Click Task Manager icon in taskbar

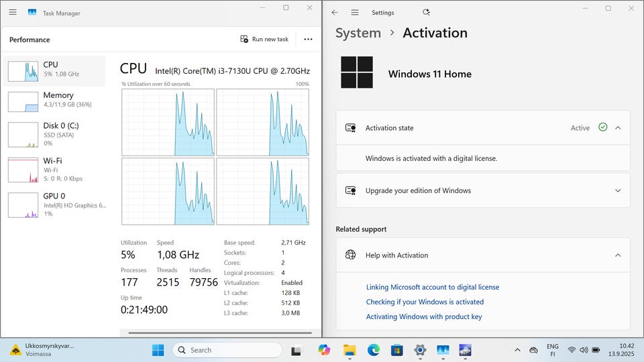(x=443, y=350)
